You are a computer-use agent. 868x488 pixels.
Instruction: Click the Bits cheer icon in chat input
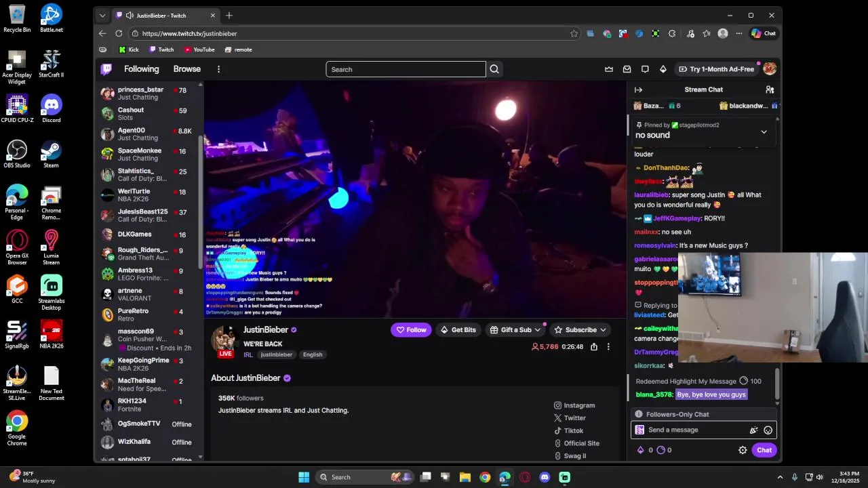[x=753, y=430]
